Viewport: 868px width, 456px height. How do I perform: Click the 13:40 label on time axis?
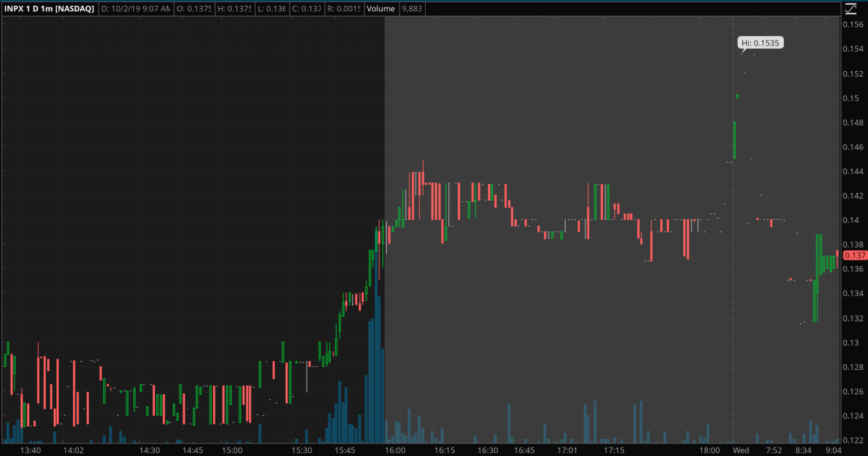31,450
